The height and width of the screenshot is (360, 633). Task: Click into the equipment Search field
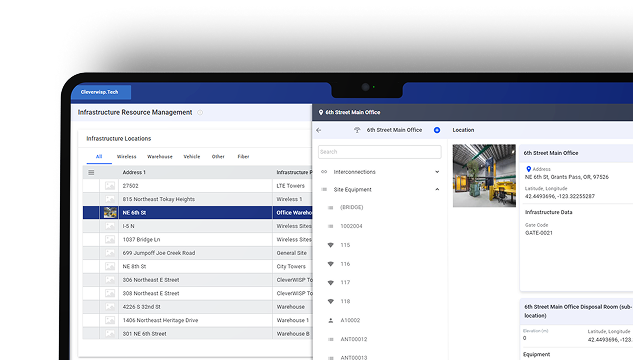pos(379,152)
